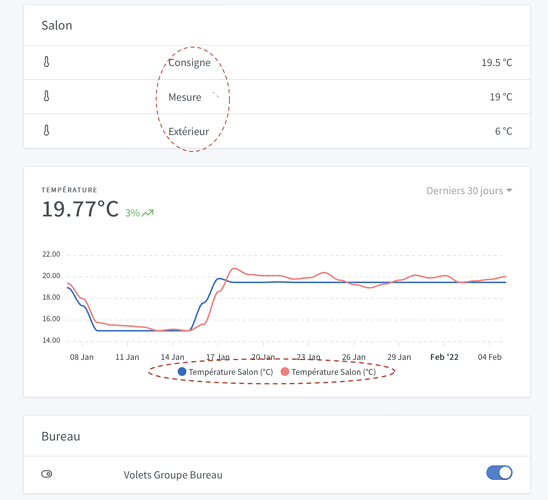This screenshot has width=548, height=500.
Task: Click the thermometer icon beside Mesure
Action: 46,96
